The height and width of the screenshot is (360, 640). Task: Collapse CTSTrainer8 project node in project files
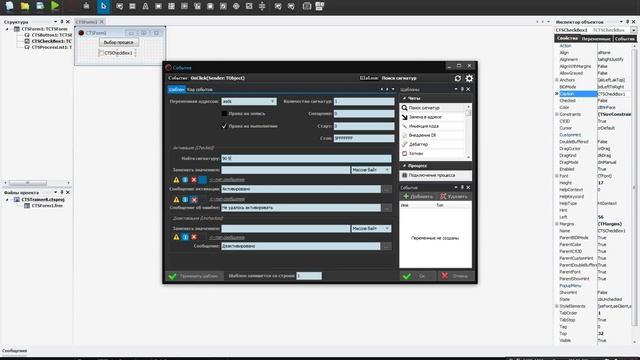click(7, 200)
